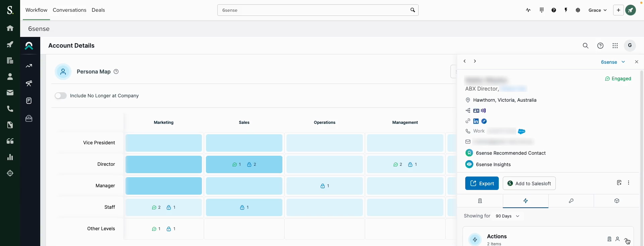Go to next contact with right chevron

475,61
